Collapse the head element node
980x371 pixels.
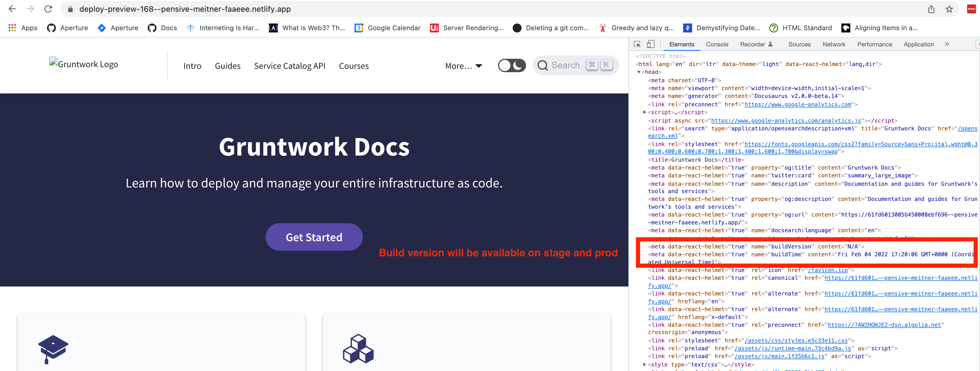click(639, 72)
